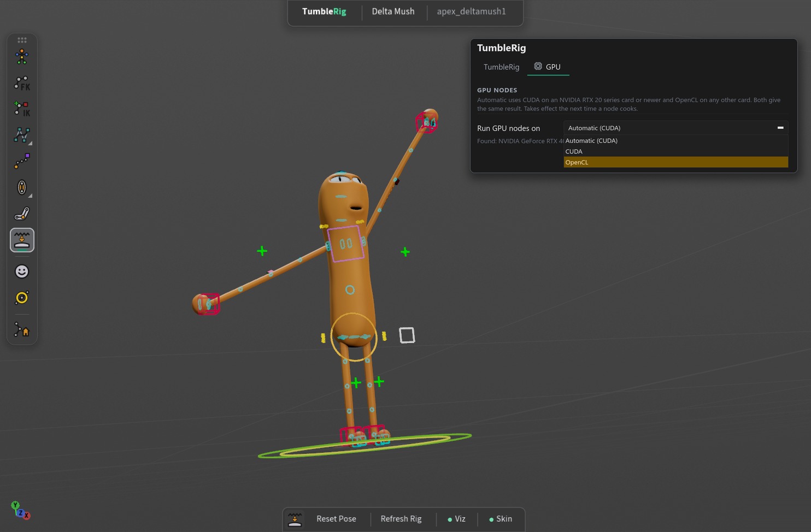Click the Reset Pose button

pyautogui.click(x=336, y=519)
